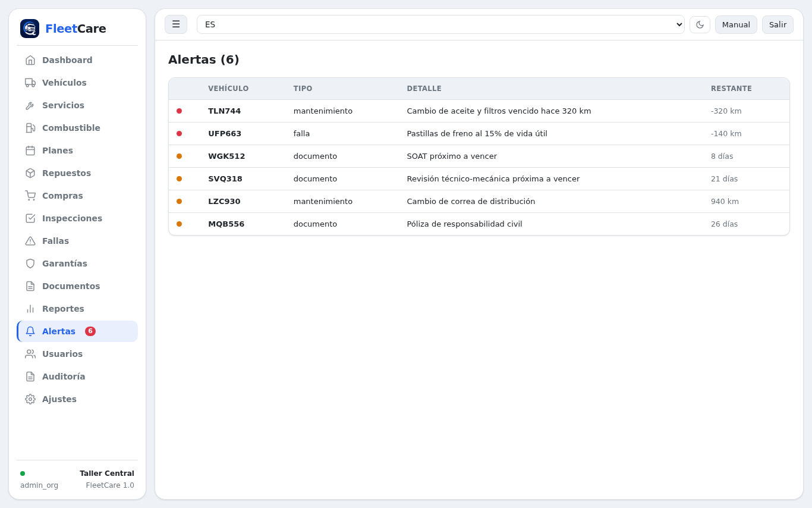Viewport: 812px width, 508px height.
Task: Click the green online status dot
Action: pyautogui.click(x=23, y=473)
